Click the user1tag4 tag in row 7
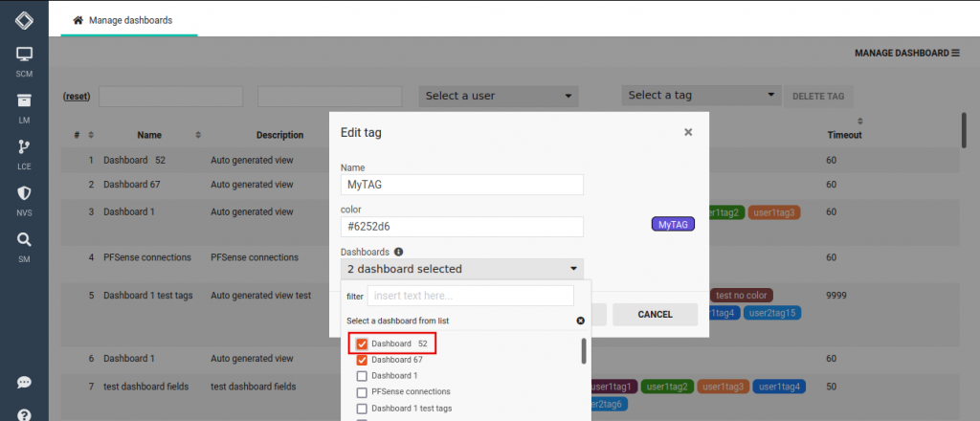980x421 pixels. coord(779,387)
